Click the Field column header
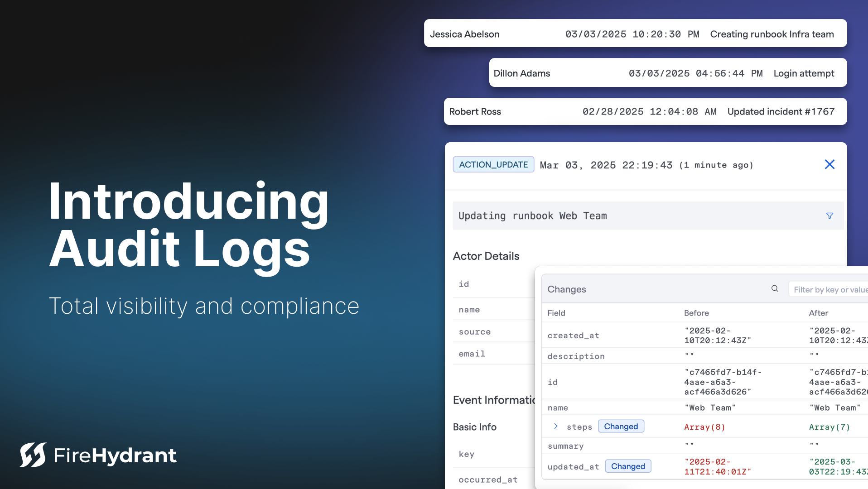 556,313
